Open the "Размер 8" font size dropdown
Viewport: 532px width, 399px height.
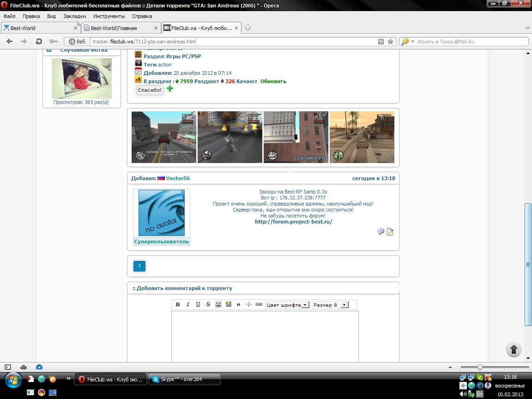331,305
